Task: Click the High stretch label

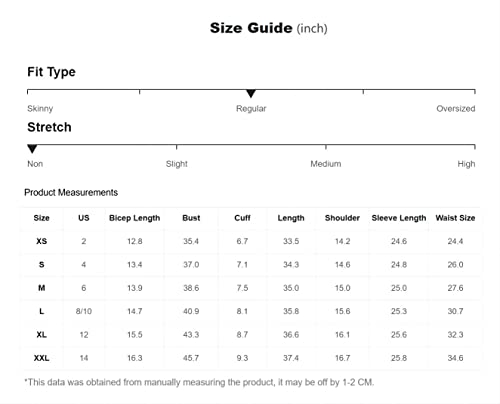Action: (x=466, y=164)
